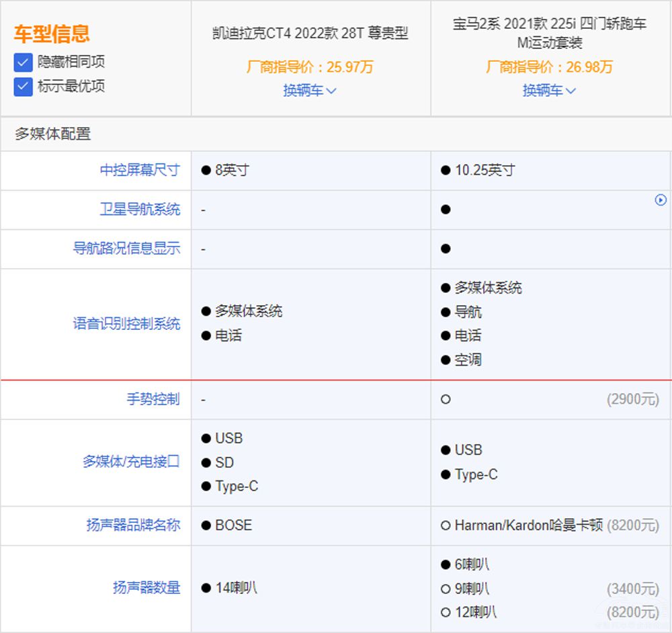Click the 卫星导航系统 parameter link
Screen dimensions: 672x633
[x=140, y=210]
